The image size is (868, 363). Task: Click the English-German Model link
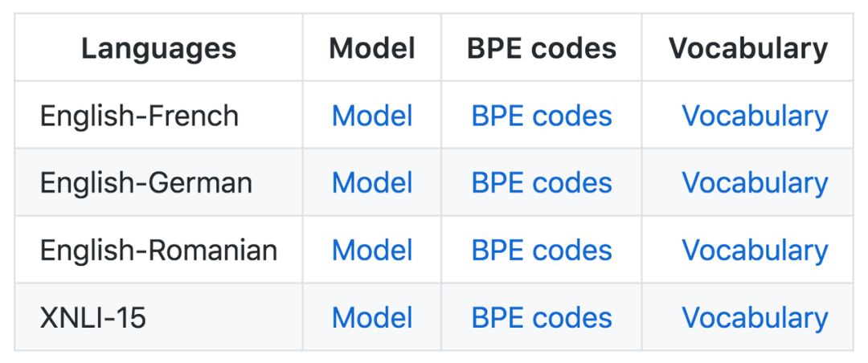click(372, 183)
